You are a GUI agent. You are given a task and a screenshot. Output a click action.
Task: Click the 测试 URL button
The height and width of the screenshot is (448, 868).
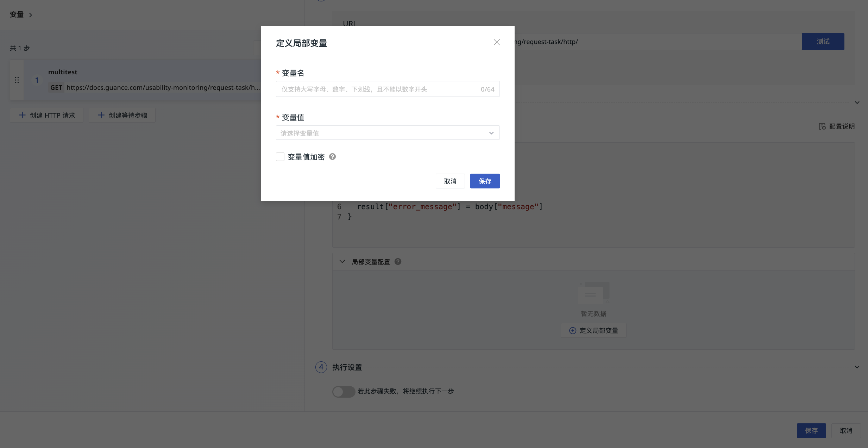click(823, 42)
